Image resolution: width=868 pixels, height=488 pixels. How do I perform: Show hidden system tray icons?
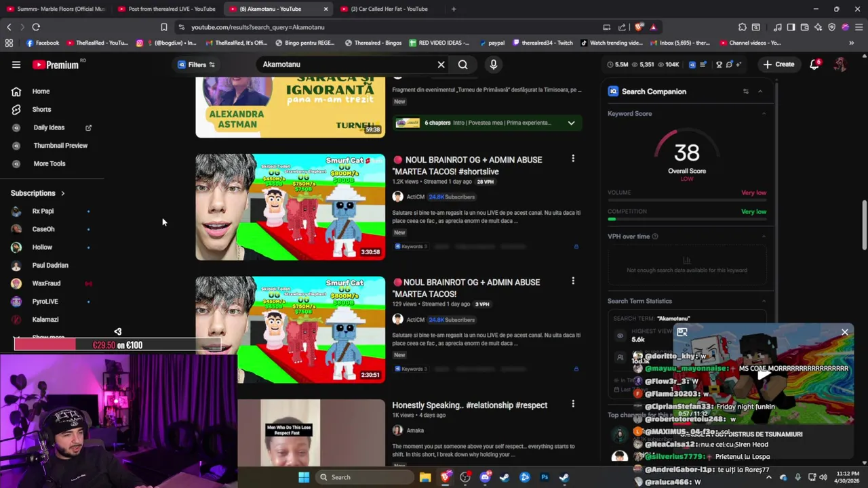[x=768, y=477]
